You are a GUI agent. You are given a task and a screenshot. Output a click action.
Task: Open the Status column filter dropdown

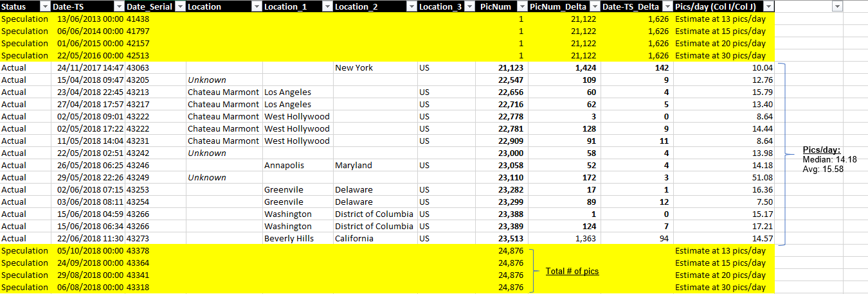pyautogui.click(x=44, y=6)
